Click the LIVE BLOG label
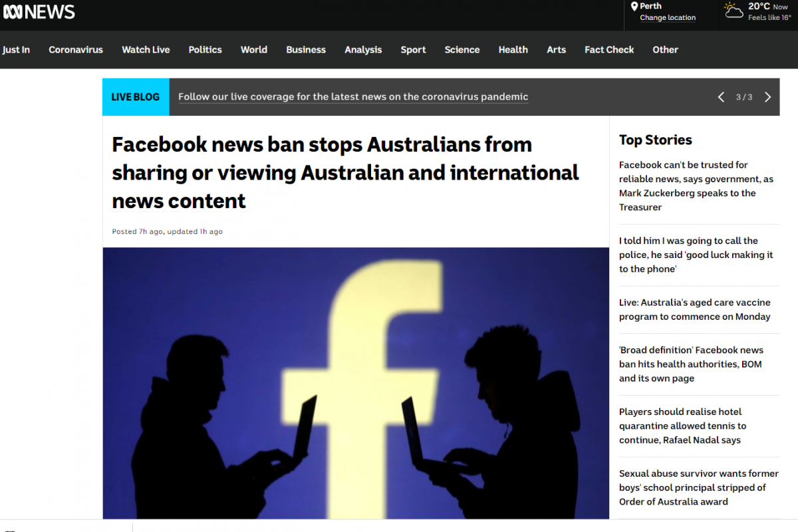Image resolution: width=798 pixels, height=532 pixels. coord(136,97)
